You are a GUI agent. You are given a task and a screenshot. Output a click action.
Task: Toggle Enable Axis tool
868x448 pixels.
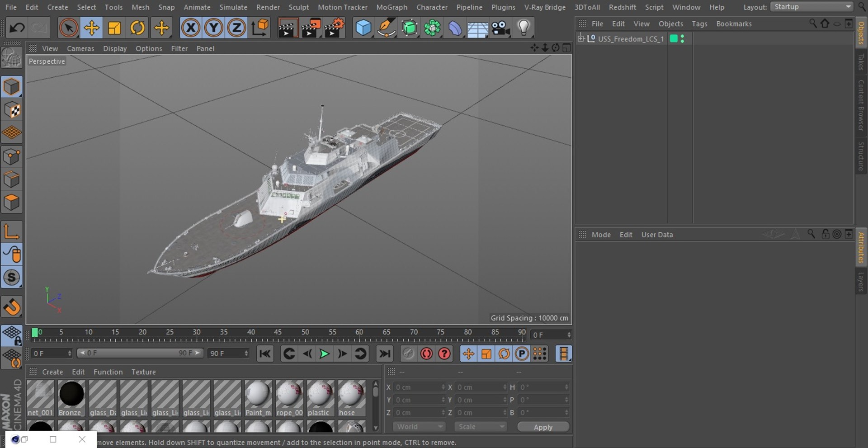point(12,231)
